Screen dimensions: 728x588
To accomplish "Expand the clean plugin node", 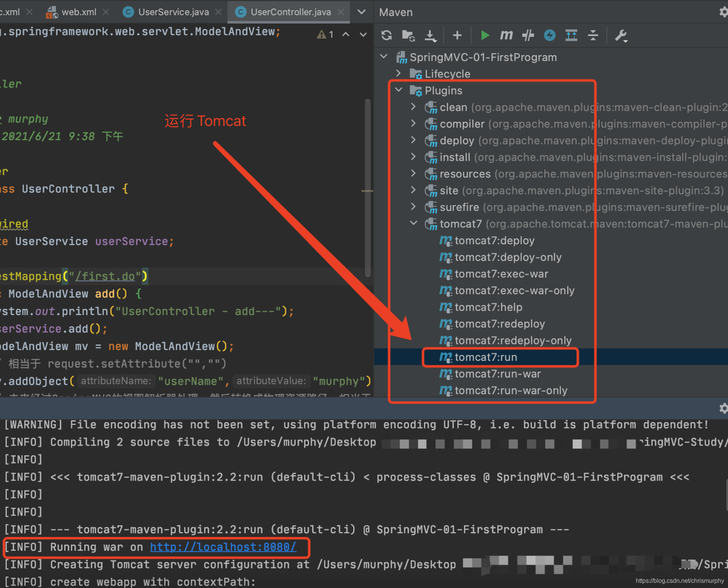I will pyautogui.click(x=413, y=107).
